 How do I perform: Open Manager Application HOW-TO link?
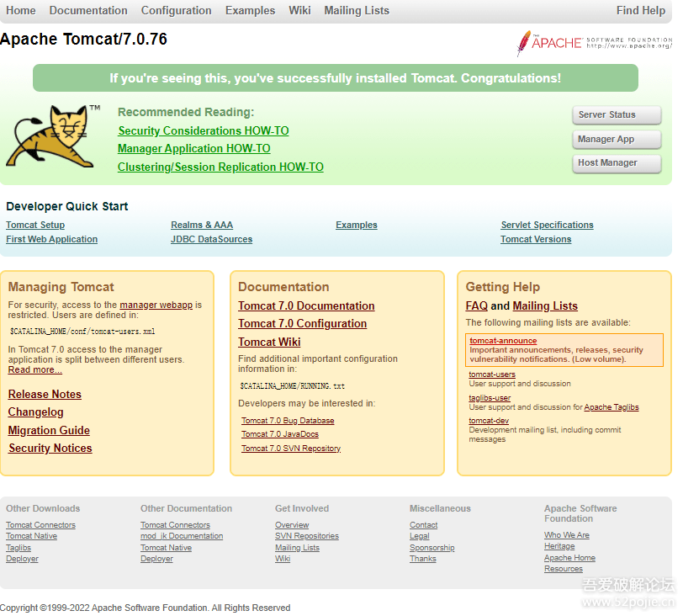click(x=194, y=149)
